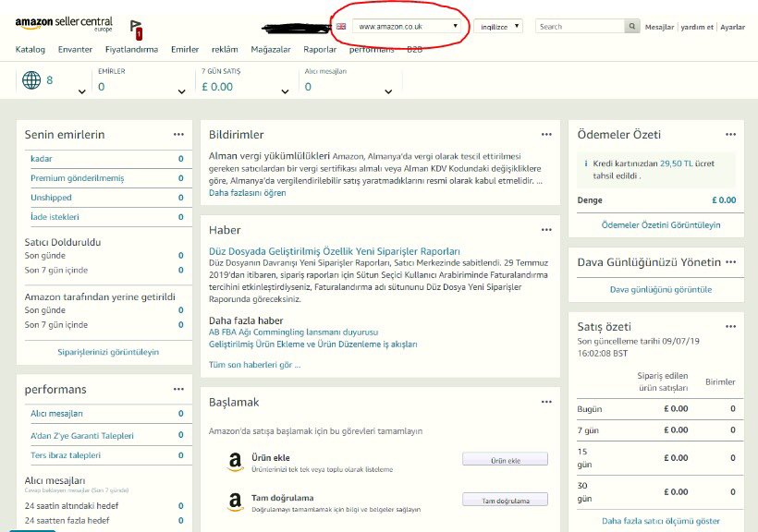Open the ingilizce language dropdown
The image size is (758, 532).
[x=498, y=27]
